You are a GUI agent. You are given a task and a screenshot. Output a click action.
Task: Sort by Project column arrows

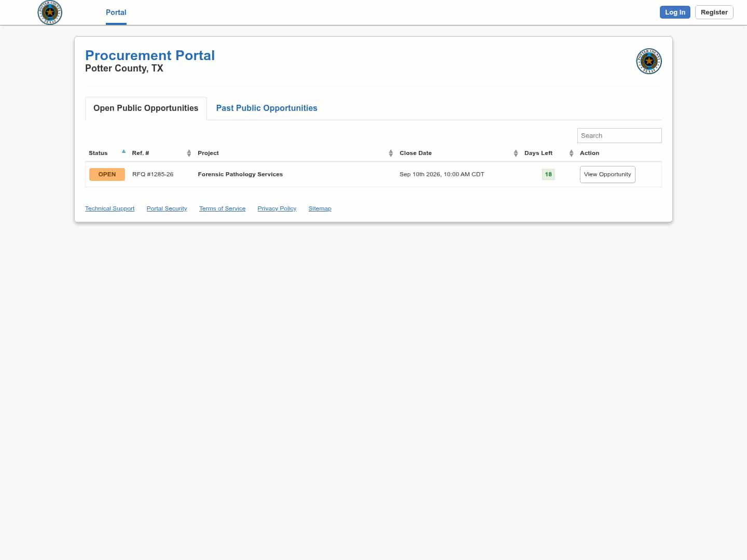pyautogui.click(x=391, y=153)
